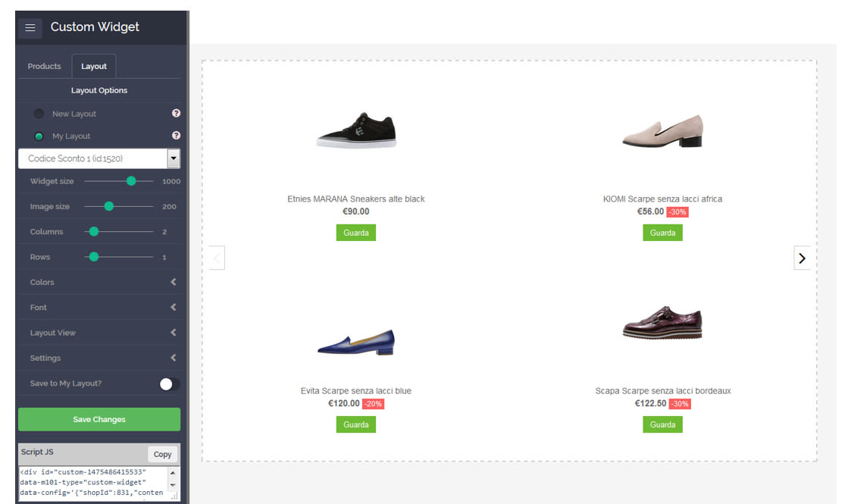Switch to the Layout tab
The image size is (848, 504).
click(93, 66)
